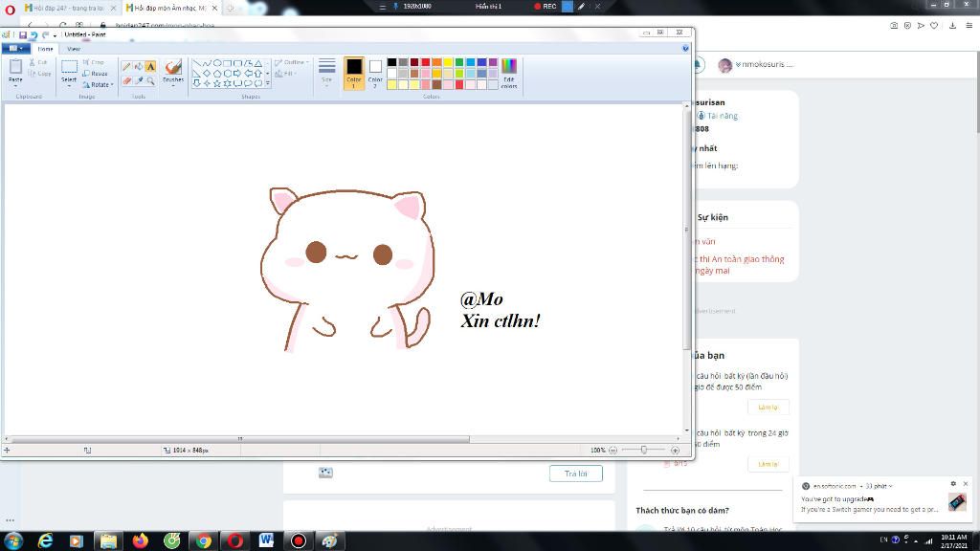Open the nmokosuris user profile link
The image size is (980, 551).
[x=764, y=64]
